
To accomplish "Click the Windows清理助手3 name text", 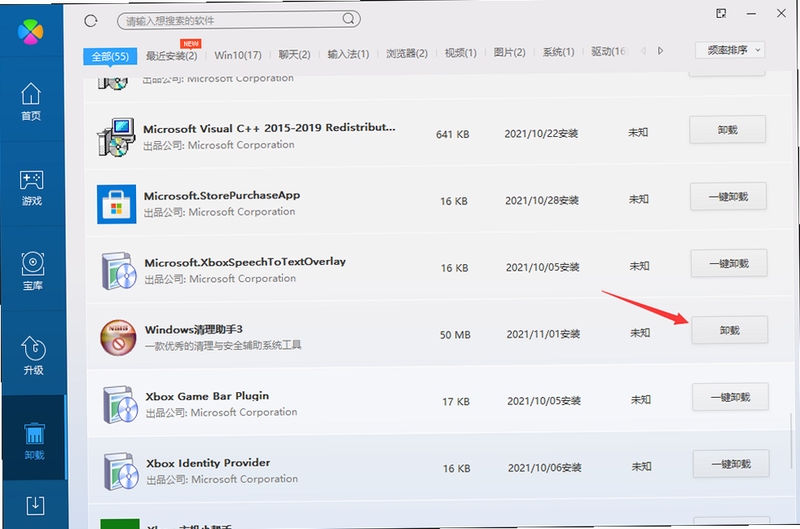I will (194, 329).
